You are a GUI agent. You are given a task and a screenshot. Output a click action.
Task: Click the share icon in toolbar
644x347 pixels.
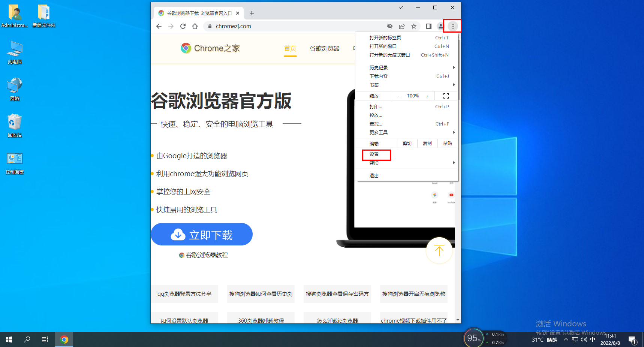click(x=402, y=26)
